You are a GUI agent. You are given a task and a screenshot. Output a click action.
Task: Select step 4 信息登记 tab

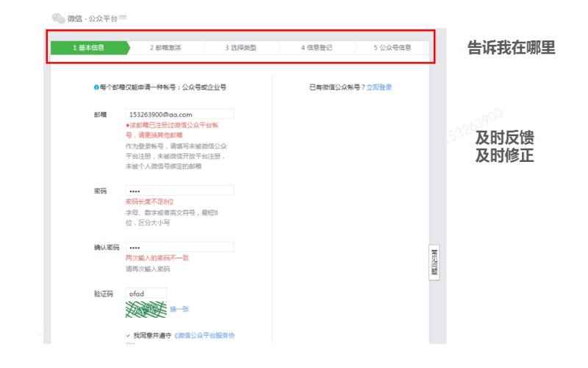coord(317,48)
